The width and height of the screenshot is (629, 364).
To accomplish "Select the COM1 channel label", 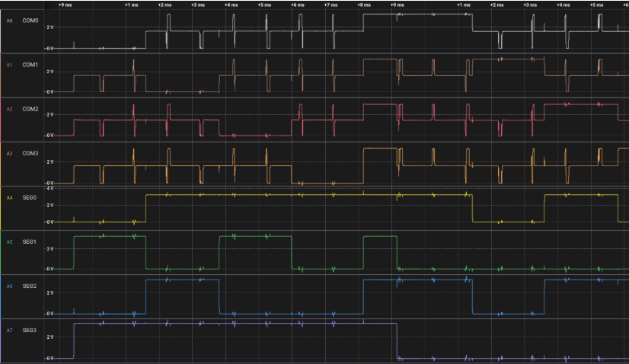I will coord(30,65).
